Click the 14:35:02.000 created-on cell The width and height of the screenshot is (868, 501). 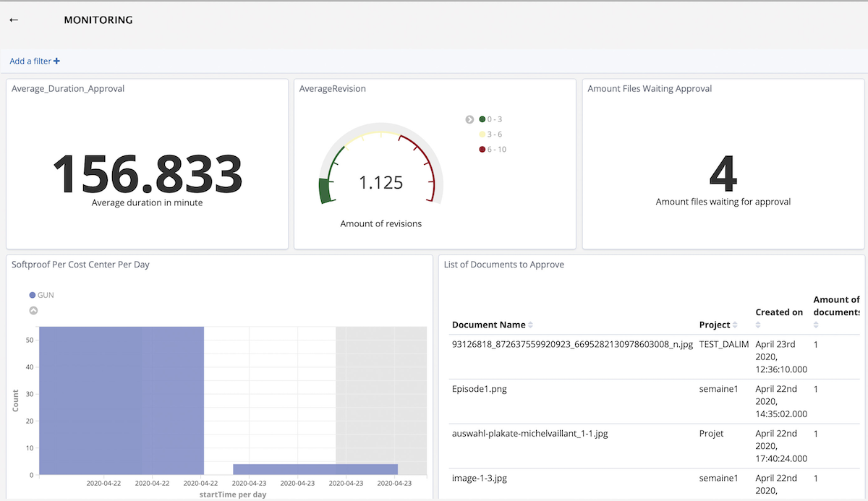(781, 402)
